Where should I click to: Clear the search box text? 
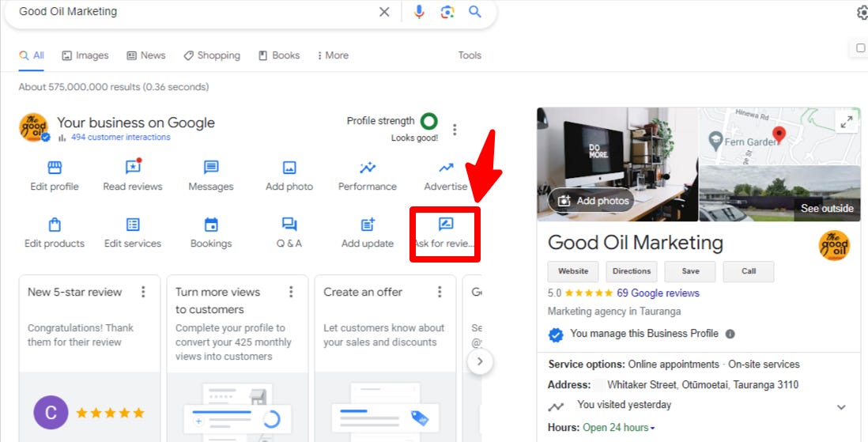tap(384, 12)
